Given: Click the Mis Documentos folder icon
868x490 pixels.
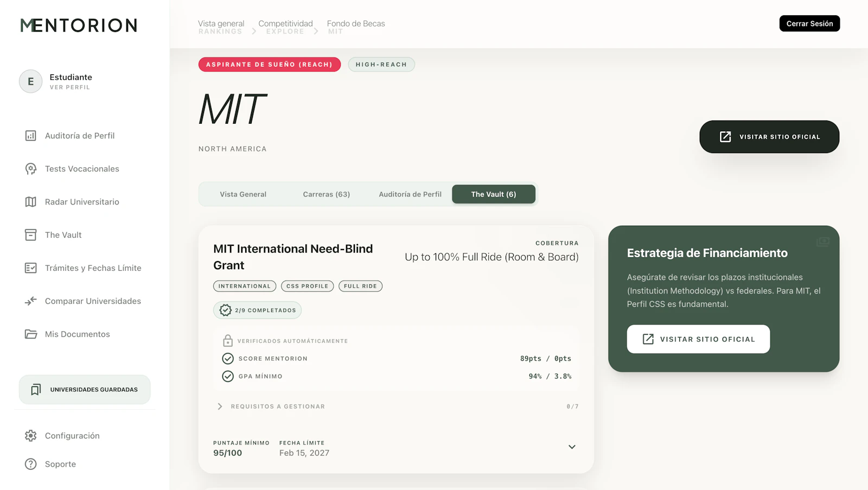Looking at the screenshot, I should click(x=31, y=334).
